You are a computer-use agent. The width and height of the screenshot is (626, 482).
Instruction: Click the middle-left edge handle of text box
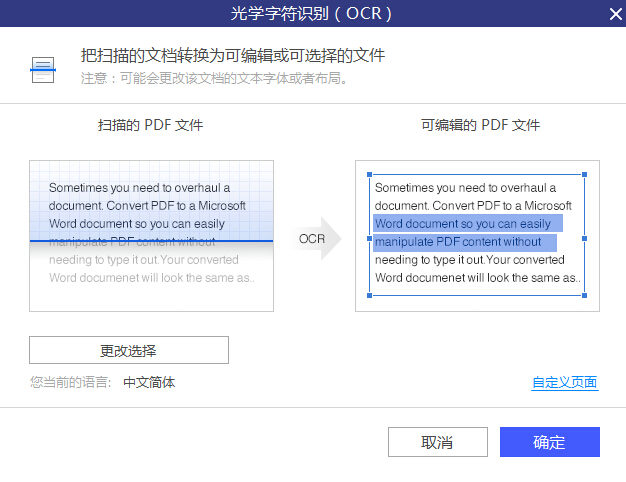tap(369, 238)
